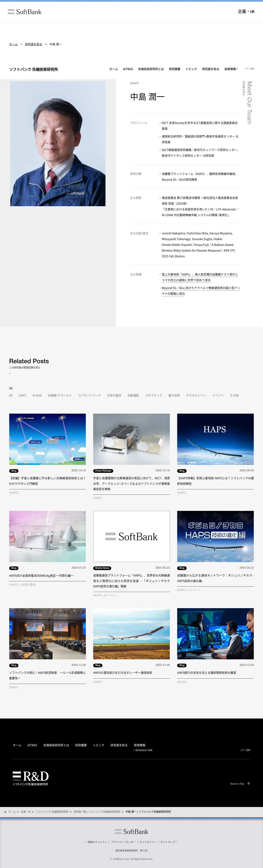Click the SoftBank logo in the header
The height and width of the screenshot is (868, 263).
[25, 12]
